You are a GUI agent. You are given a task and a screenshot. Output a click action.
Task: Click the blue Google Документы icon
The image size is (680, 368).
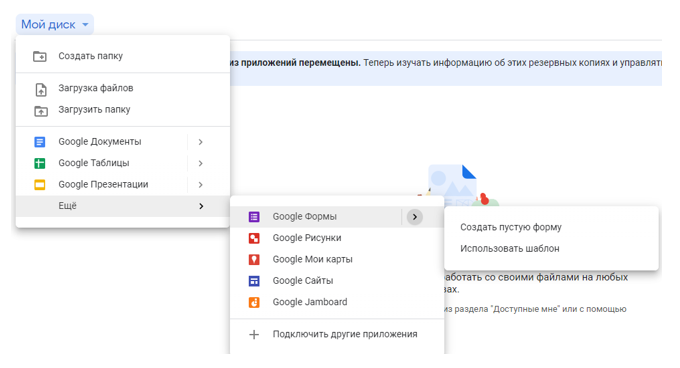pyautogui.click(x=39, y=142)
